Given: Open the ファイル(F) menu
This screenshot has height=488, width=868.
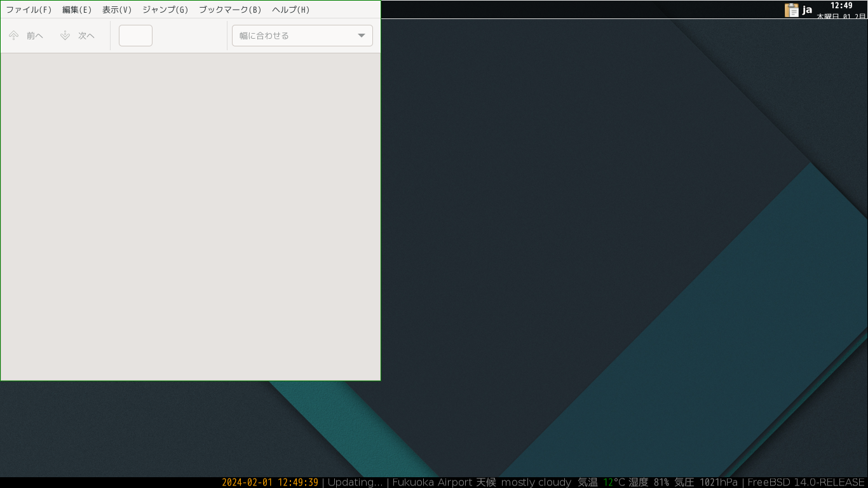Looking at the screenshot, I should (29, 10).
